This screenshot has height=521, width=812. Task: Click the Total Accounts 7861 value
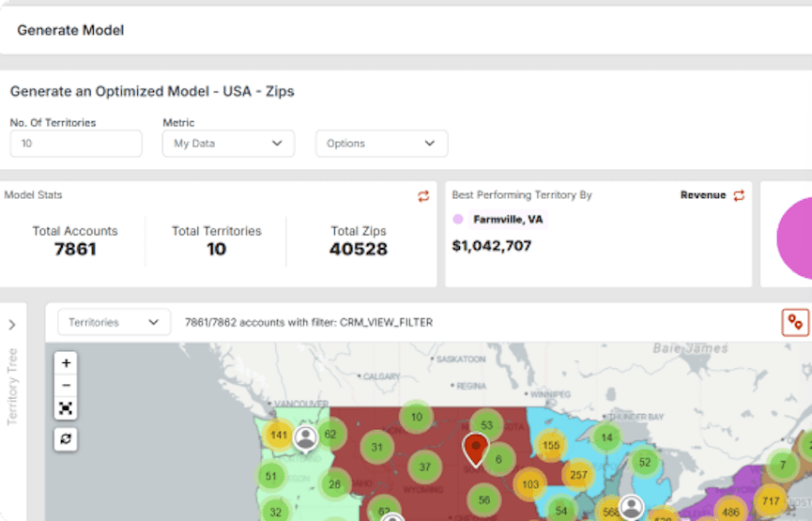tap(75, 249)
